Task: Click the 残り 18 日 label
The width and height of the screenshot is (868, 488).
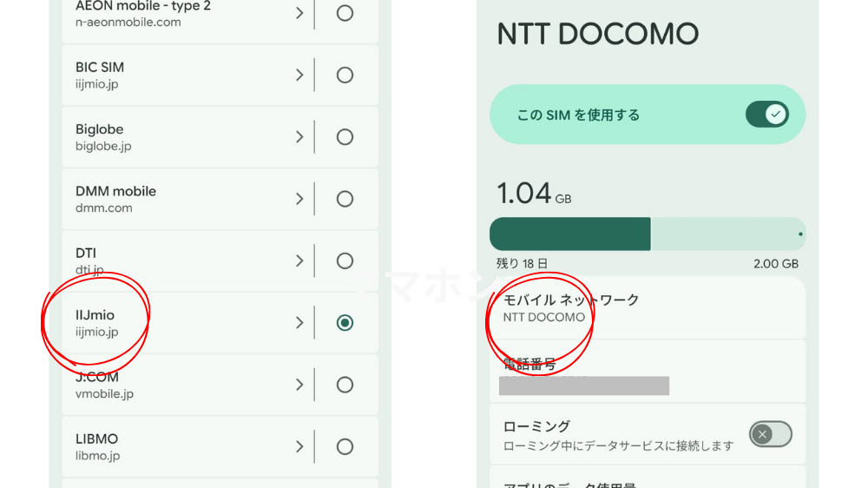Action: (522, 264)
